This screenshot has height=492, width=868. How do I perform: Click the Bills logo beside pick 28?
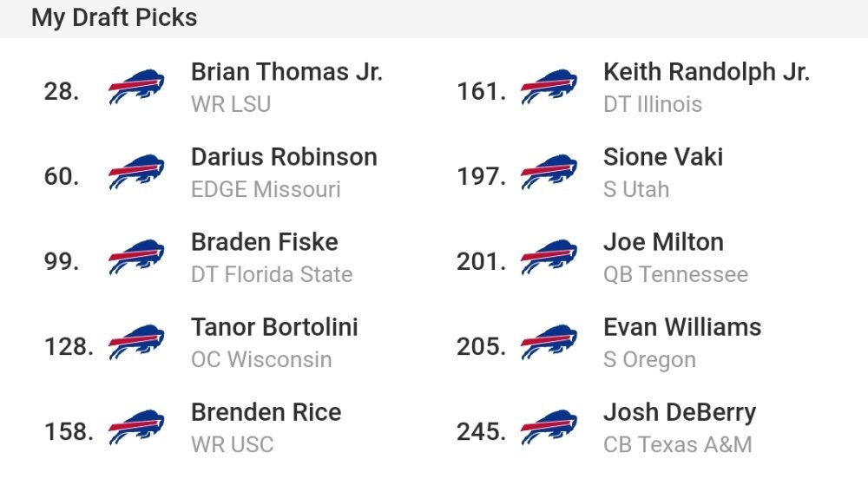pos(136,87)
